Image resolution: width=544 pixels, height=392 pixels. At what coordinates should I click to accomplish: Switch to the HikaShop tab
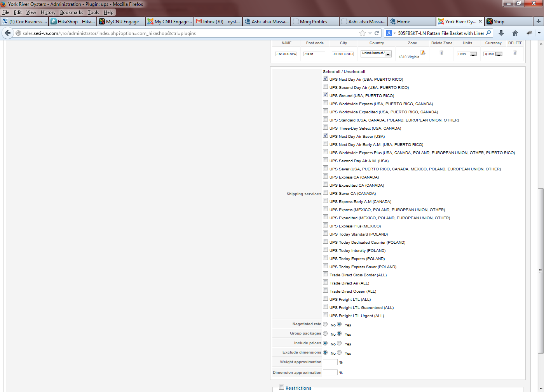(x=73, y=21)
